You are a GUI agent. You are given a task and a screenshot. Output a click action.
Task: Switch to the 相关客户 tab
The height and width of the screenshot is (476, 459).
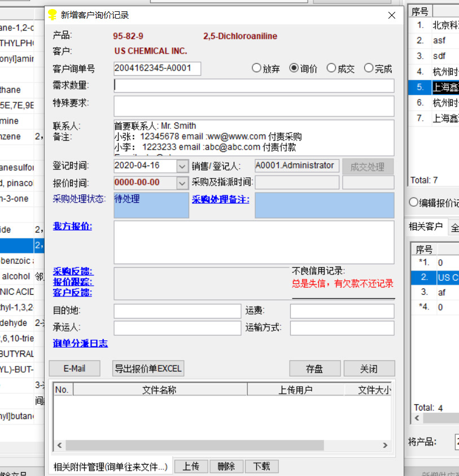(425, 226)
